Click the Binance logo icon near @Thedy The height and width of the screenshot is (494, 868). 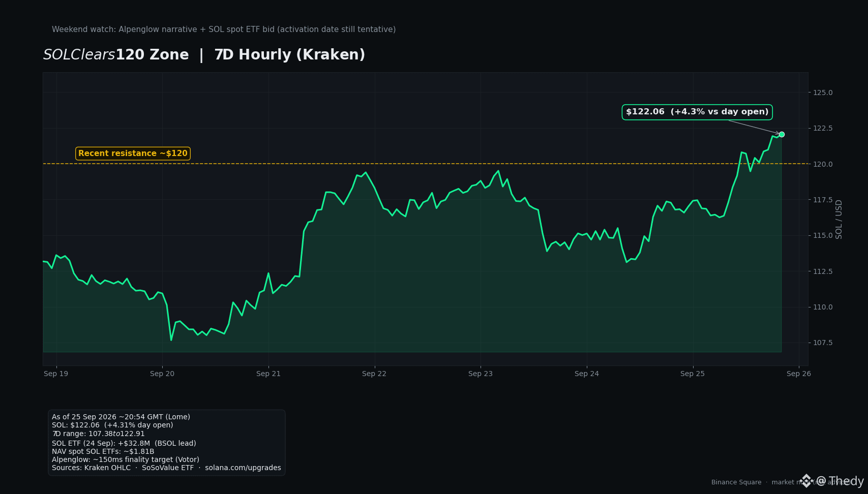(x=806, y=481)
